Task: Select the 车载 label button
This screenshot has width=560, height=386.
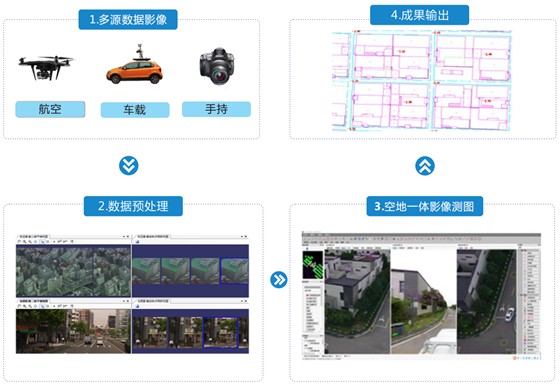Action: (135, 110)
